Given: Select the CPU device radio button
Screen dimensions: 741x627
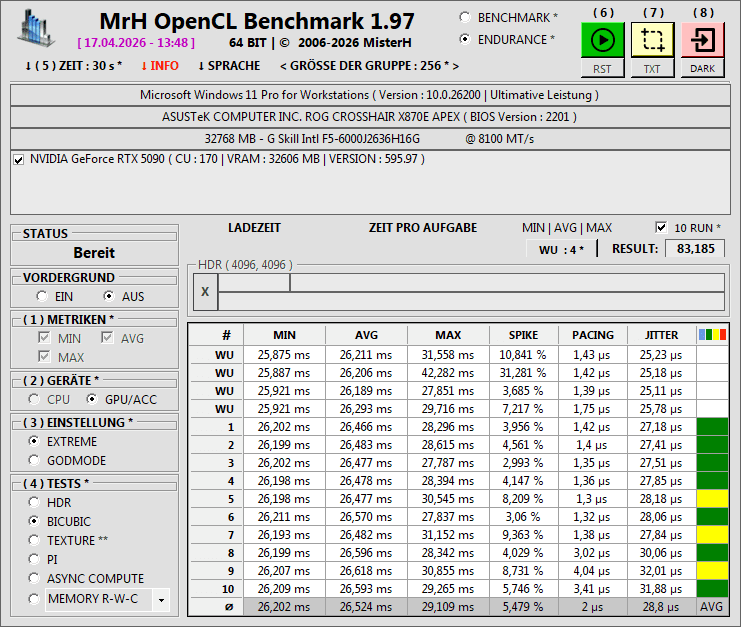Looking at the screenshot, I should pyautogui.click(x=34, y=399).
